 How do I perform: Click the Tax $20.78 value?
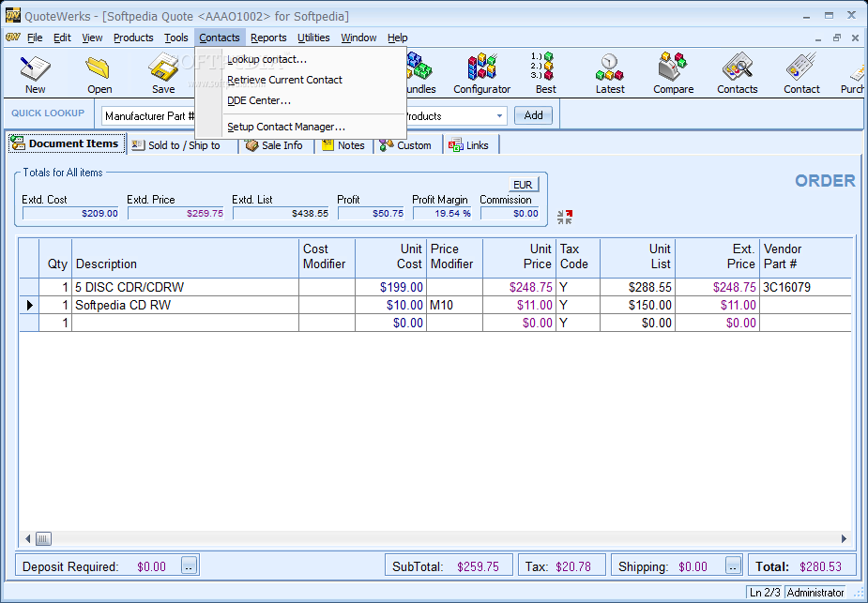tap(573, 567)
